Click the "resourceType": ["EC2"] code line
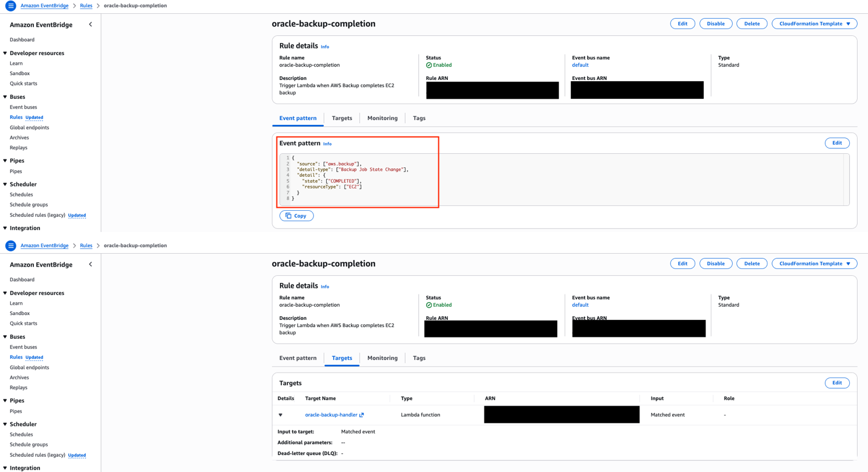 (x=332, y=187)
